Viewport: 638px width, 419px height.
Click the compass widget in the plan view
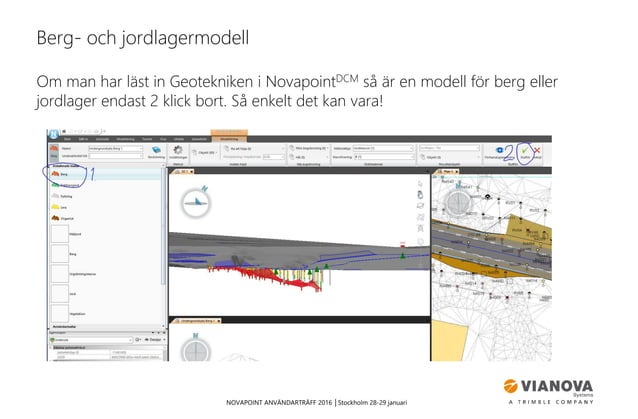click(x=458, y=202)
